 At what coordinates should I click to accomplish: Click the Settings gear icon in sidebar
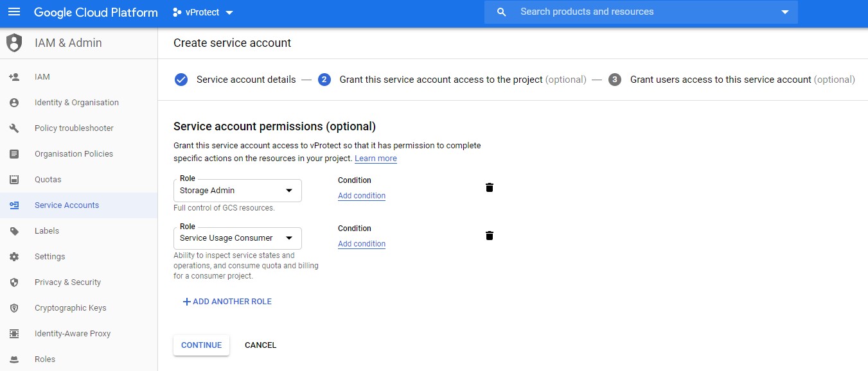point(14,257)
